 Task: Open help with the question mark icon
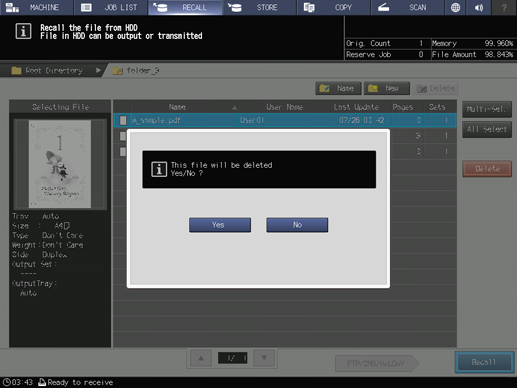click(x=504, y=7)
